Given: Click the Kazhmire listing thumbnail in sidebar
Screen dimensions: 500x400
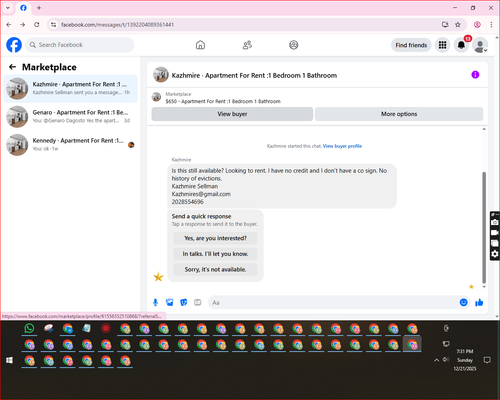Looking at the screenshot, I should pos(17,89).
